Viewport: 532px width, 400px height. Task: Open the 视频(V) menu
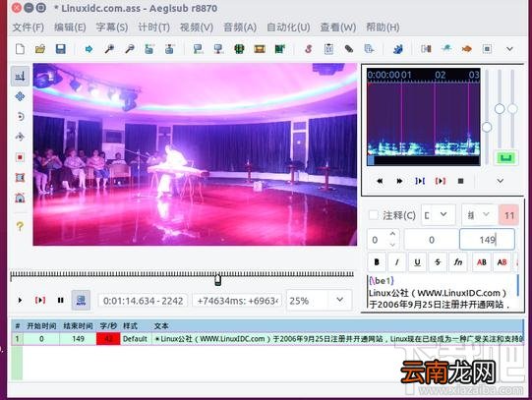coord(197,28)
